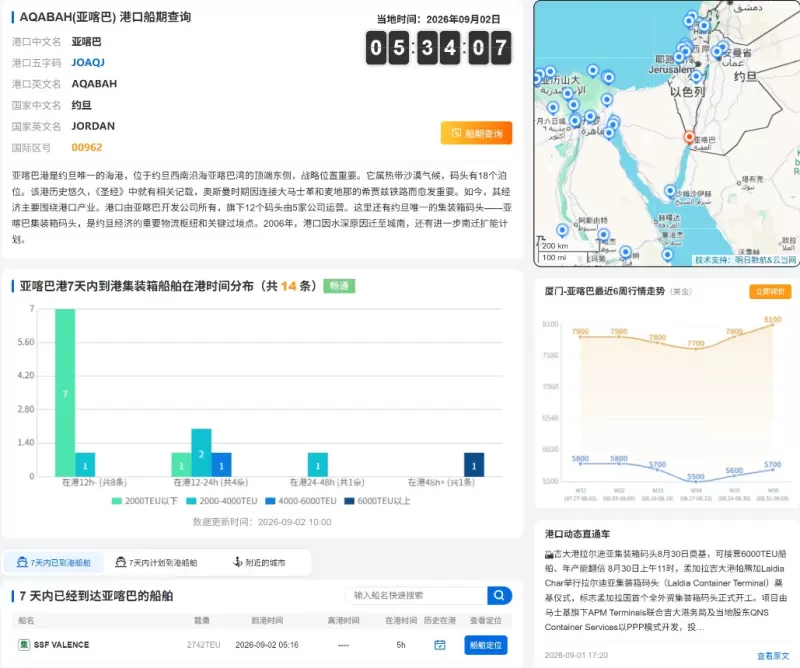Image resolution: width=800 pixels, height=668 pixels.
Task: Open the 查看原文 link
Action: (x=773, y=655)
